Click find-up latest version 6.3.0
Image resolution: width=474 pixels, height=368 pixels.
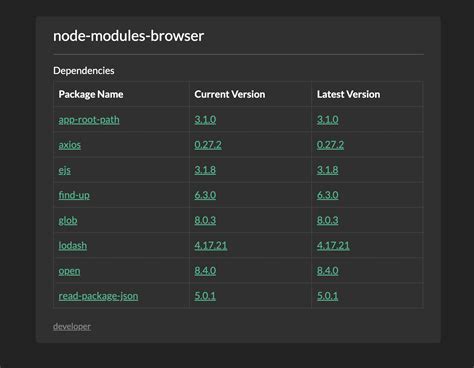point(328,195)
